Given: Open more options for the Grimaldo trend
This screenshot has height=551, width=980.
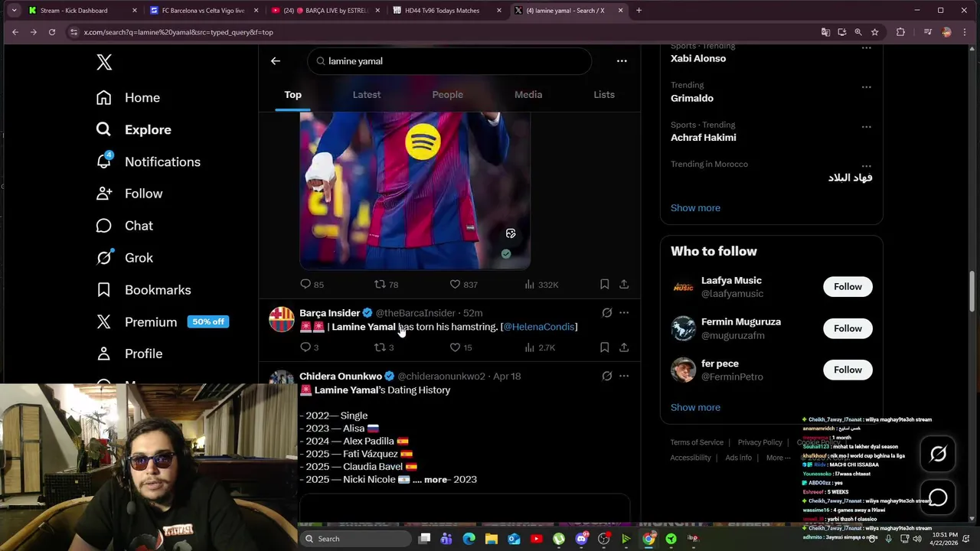Looking at the screenshot, I should point(866,87).
